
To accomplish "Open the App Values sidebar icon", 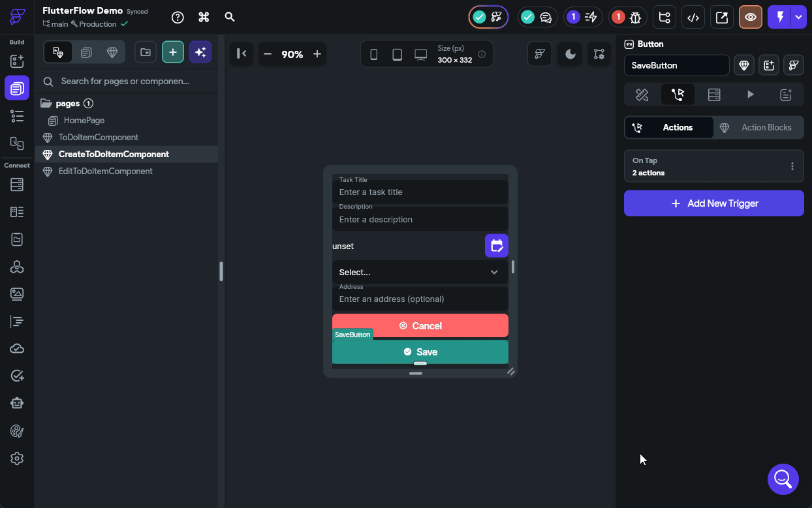I will 17,239.
